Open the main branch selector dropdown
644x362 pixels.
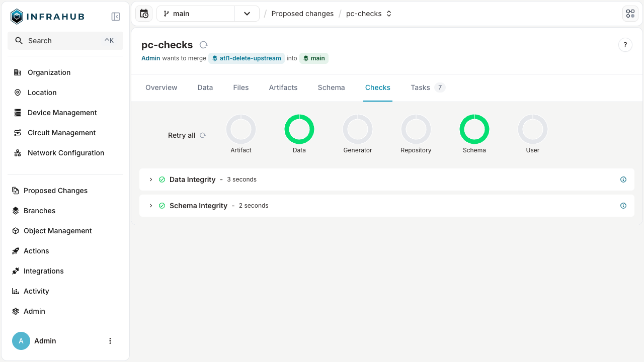[247, 13]
